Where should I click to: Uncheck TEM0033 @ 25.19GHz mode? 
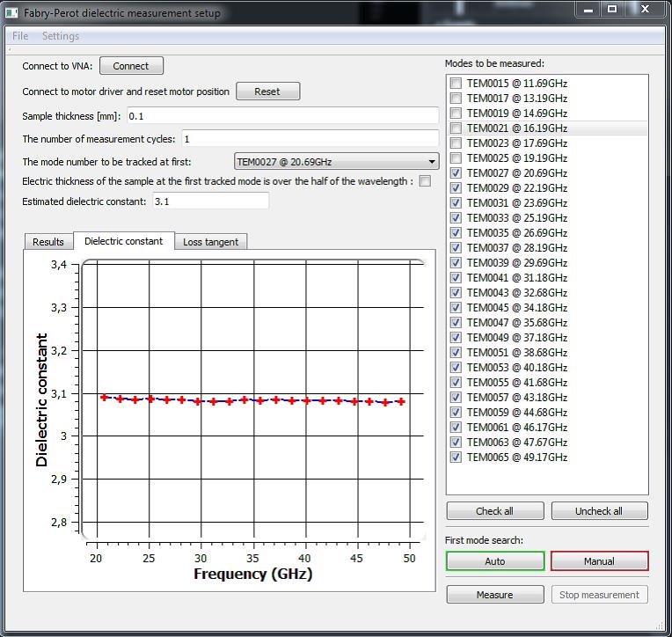[456, 218]
